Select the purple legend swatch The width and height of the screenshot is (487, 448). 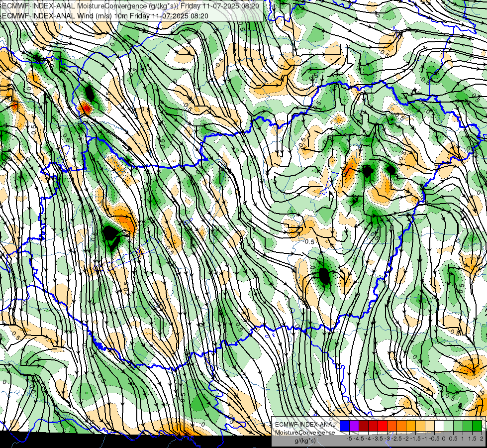tap(354, 426)
